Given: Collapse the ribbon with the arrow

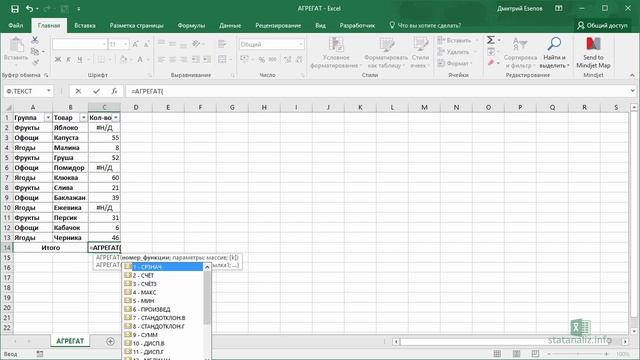Looking at the screenshot, I should [632, 75].
